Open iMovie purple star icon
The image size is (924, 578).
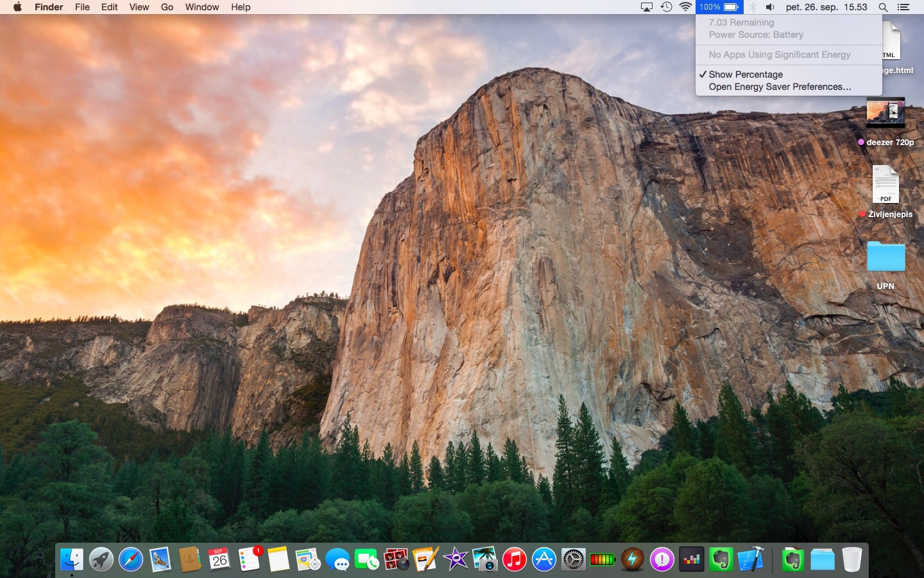point(456,559)
